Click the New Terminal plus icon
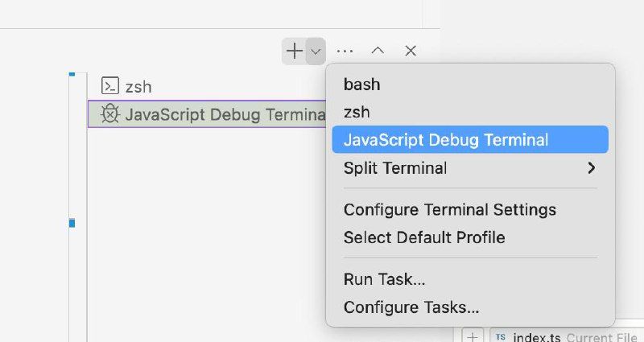This screenshot has height=342, width=644. point(295,51)
